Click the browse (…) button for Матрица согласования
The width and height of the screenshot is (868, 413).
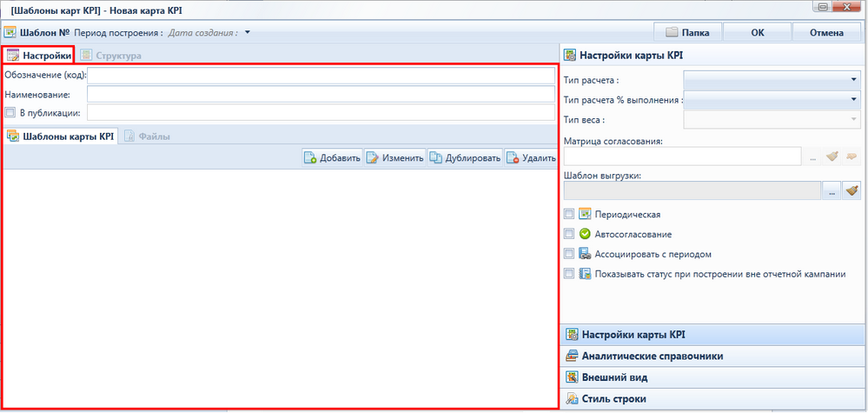(x=812, y=157)
